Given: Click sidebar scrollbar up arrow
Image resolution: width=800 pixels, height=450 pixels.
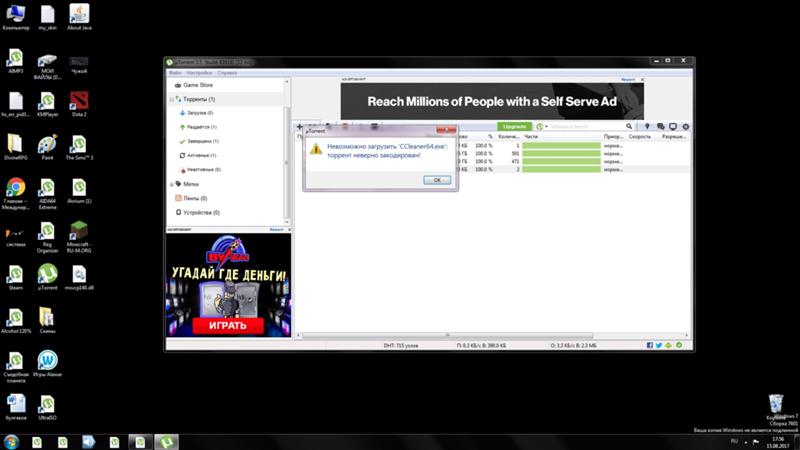Looking at the screenshot, I should pos(287,82).
